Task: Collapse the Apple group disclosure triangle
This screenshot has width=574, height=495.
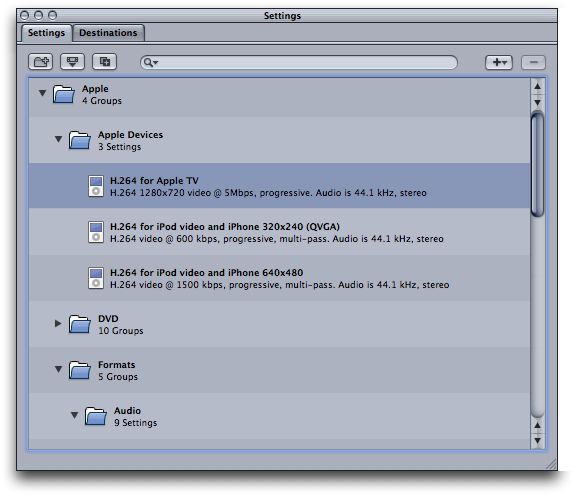Action: [42, 93]
